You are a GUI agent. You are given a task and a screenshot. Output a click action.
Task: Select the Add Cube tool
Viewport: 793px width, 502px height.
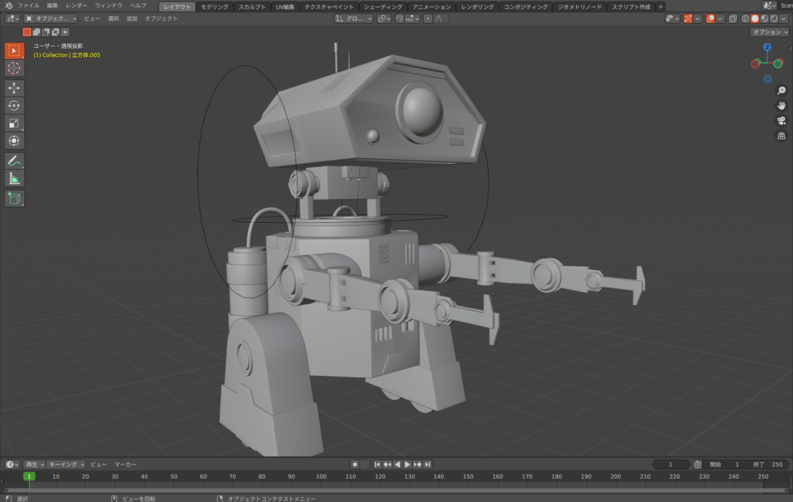[x=14, y=198]
